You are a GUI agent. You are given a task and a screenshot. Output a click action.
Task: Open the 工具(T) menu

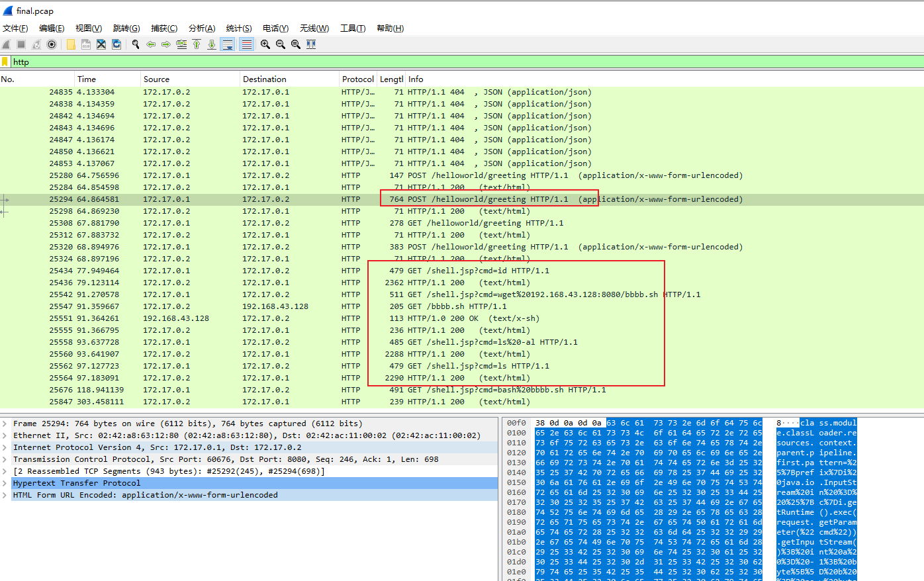(353, 28)
